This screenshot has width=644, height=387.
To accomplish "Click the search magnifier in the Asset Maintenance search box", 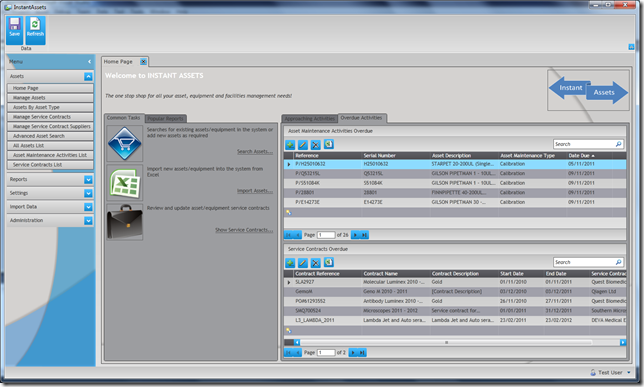I will pos(618,144).
